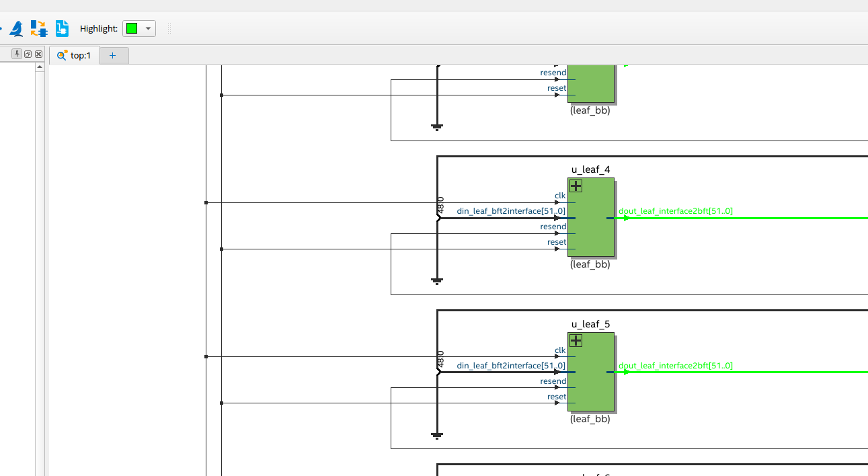The height and width of the screenshot is (476, 868).
Task: Select the ground symbol below u_leaf_4
Action: (438, 279)
